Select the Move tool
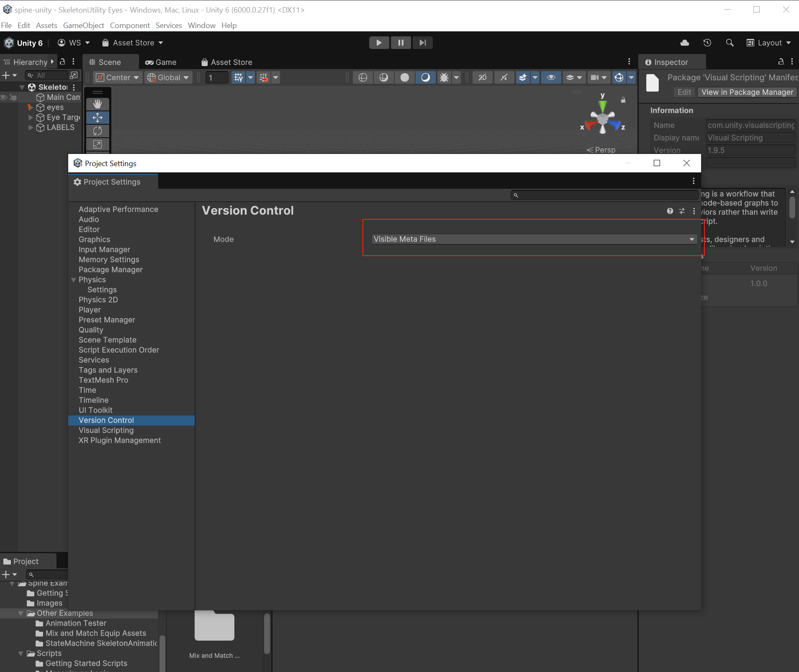 pos(98,118)
